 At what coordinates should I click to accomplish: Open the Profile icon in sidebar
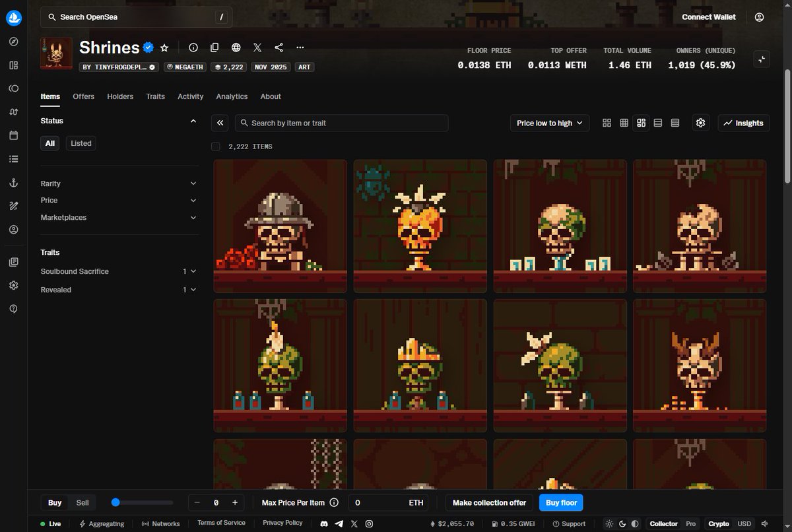coord(14,230)
